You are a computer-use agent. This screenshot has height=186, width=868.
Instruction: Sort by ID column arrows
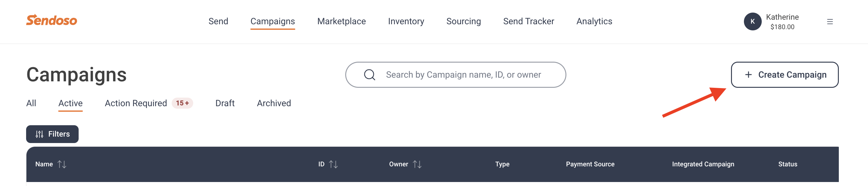coord(333,164)
